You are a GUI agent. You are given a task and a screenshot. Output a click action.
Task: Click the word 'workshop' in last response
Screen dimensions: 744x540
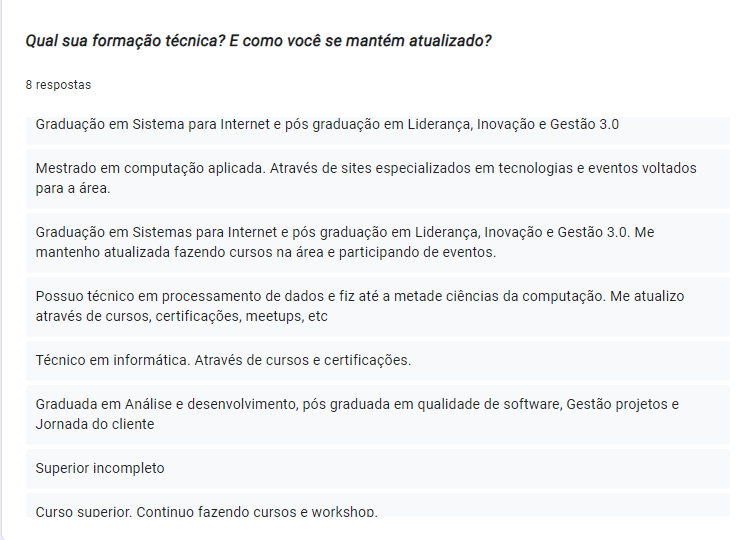tap(343, 512)
